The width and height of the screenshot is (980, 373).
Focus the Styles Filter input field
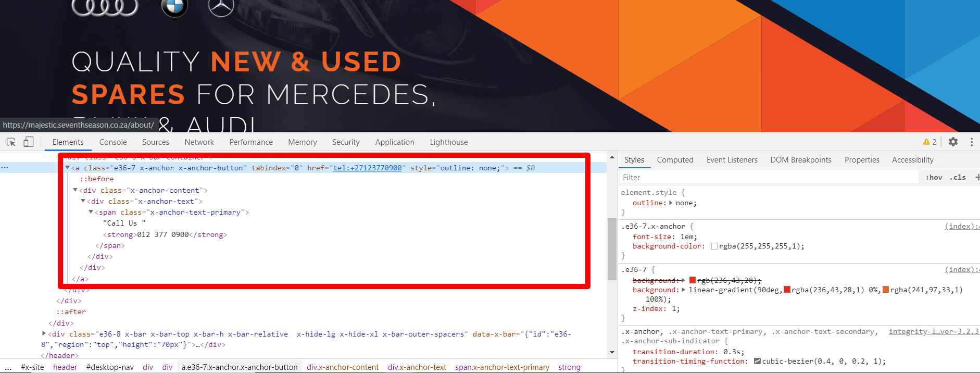(769, 177)
